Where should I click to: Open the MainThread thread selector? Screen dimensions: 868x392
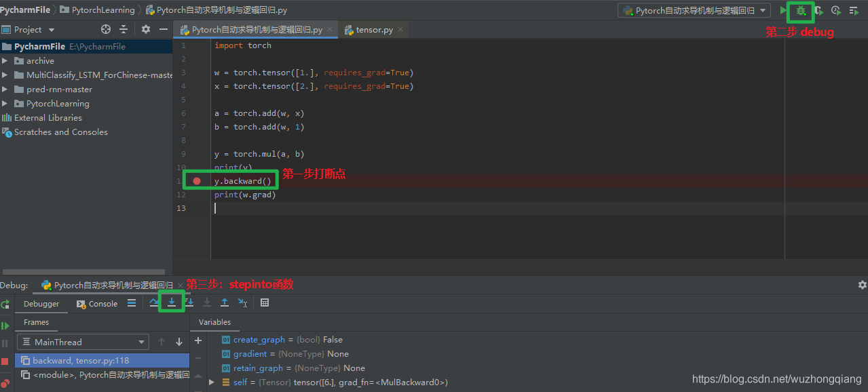pos(83,342)
